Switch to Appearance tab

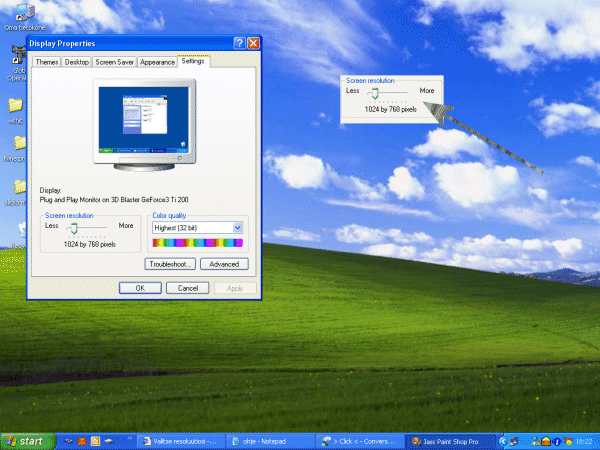pos(157,62)
